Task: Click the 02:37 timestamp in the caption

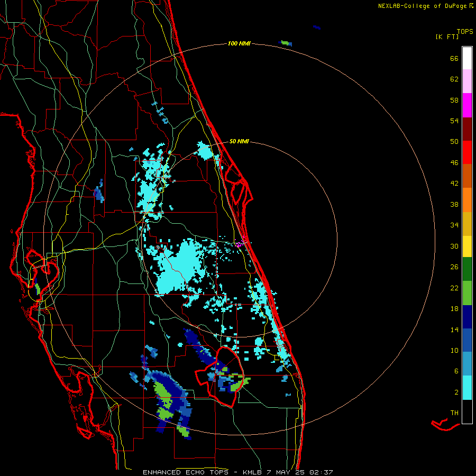Action: pos(321,472)
